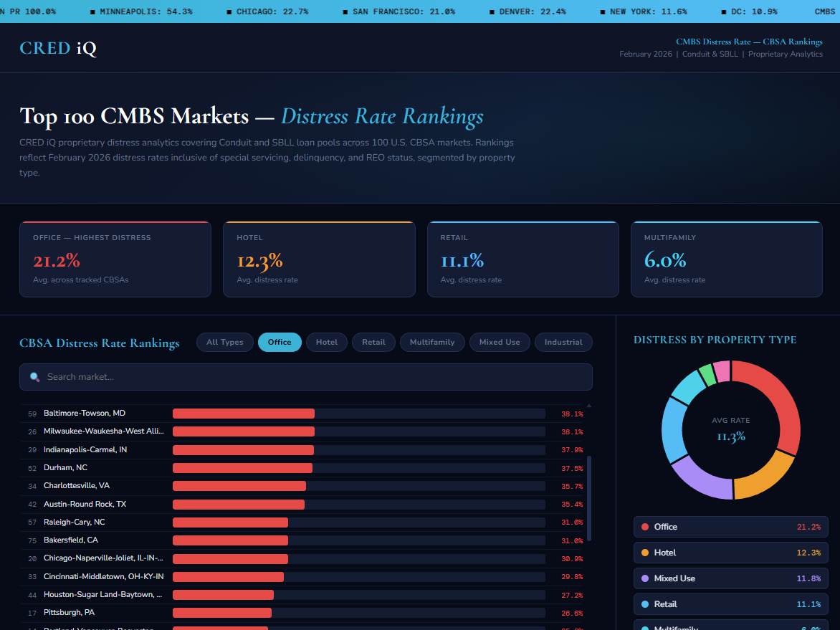Image resolution: width=840 pixels, height=630 pixels.
Task: Switch to the Retail filter
Action: coord(373,343)
